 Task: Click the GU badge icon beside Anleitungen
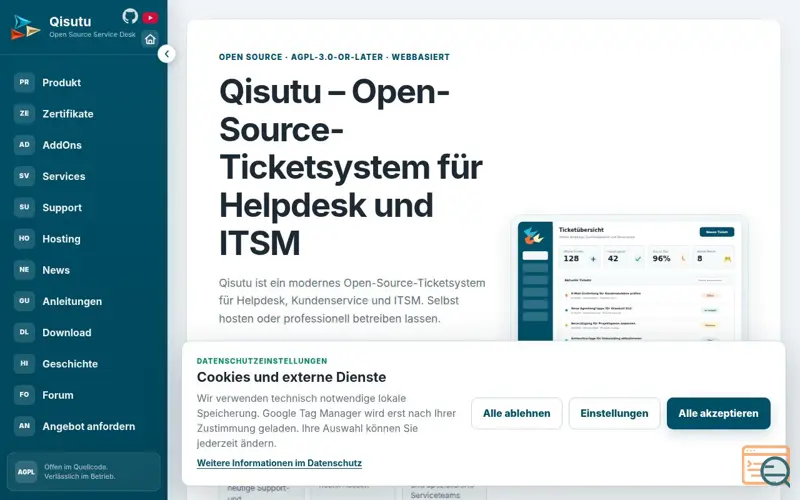(x=24, y=301)
